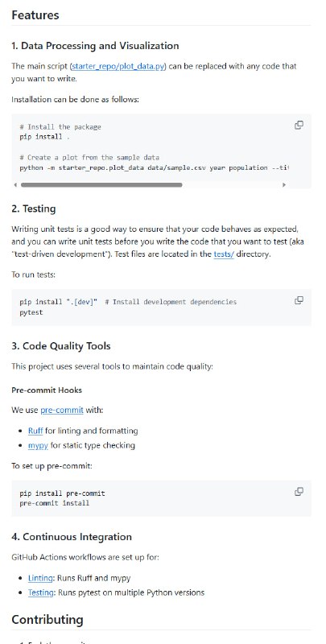Open the mypy link
The height and width of the screenshot is (644, 326).
coord(38,445)
